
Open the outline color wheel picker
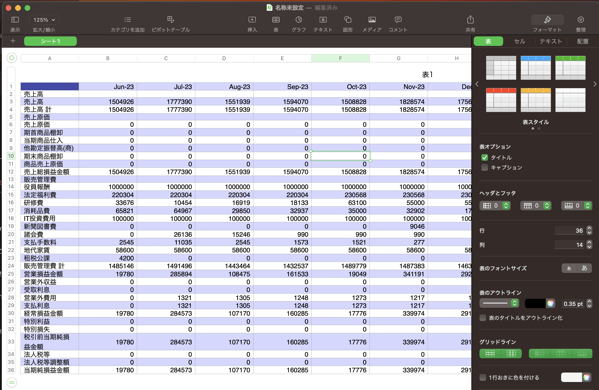[x=550, y=303]
